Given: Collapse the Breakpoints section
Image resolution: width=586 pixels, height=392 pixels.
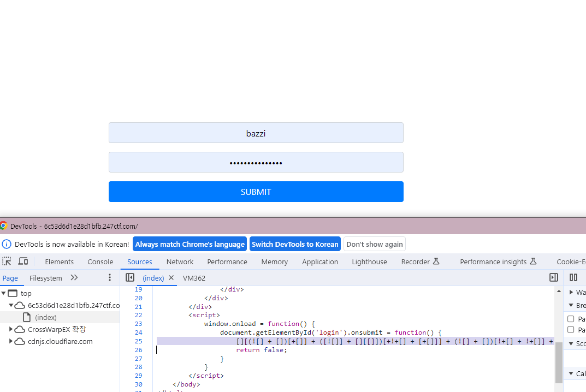Looking at the screenshot, I should (x=571, y=305).
